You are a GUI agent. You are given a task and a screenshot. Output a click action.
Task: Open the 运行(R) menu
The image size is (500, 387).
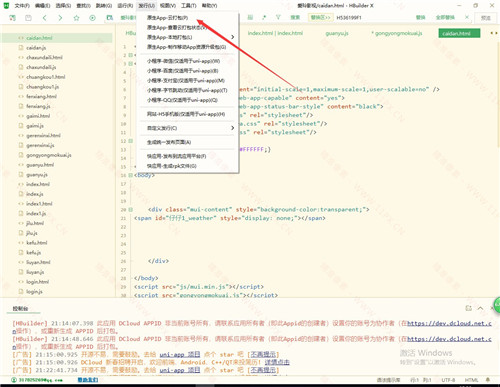click(x=125, y=6)
